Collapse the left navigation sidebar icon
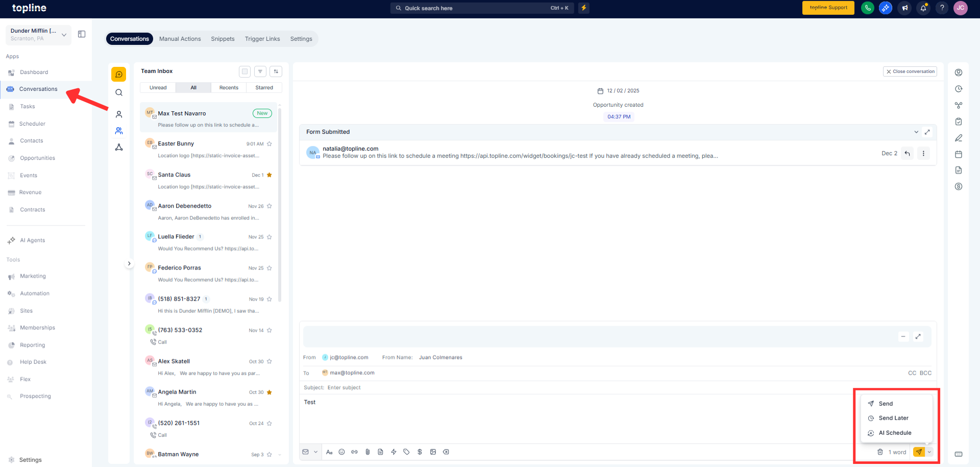 pos(82,34)
